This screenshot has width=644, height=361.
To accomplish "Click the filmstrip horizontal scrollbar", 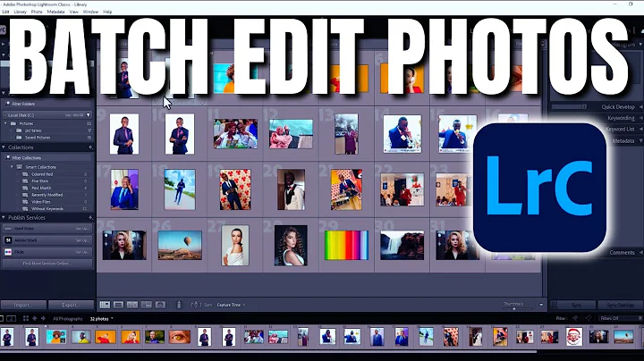I will coord(267,351).
